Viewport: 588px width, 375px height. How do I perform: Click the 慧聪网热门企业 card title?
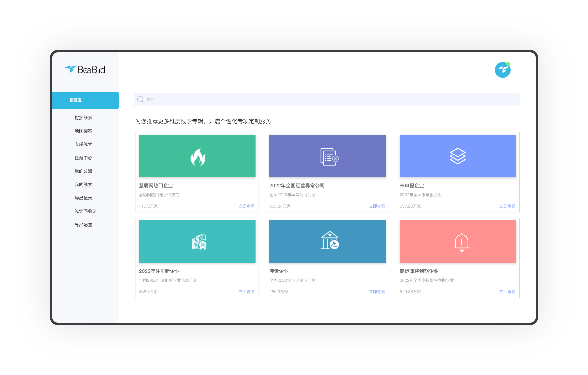coord(156,185)
